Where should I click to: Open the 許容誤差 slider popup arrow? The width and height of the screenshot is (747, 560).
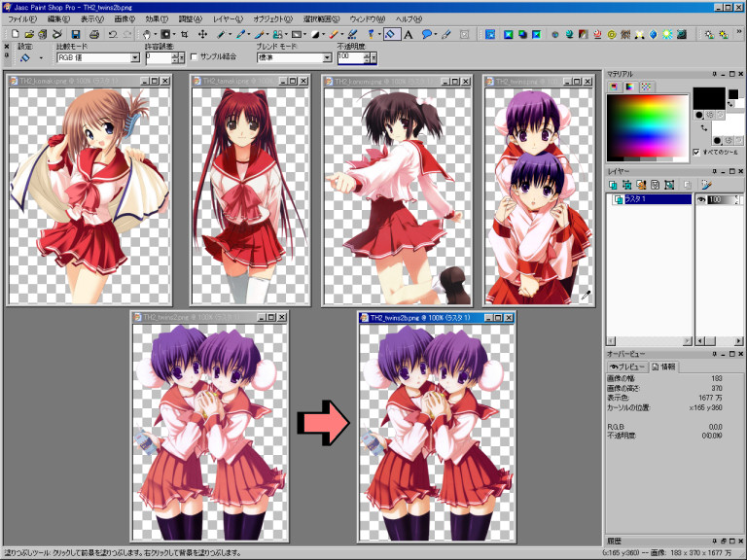point(182,58)
